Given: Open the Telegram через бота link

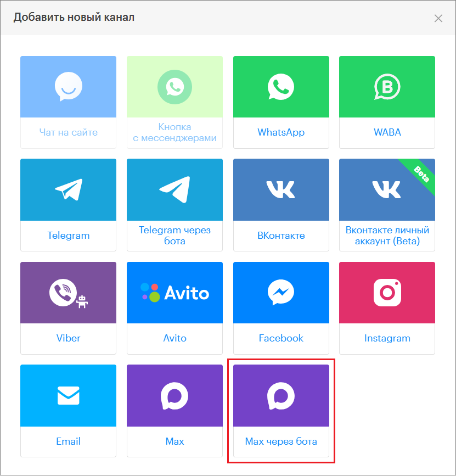Looking at the screenshot, I should click(174, 236).
